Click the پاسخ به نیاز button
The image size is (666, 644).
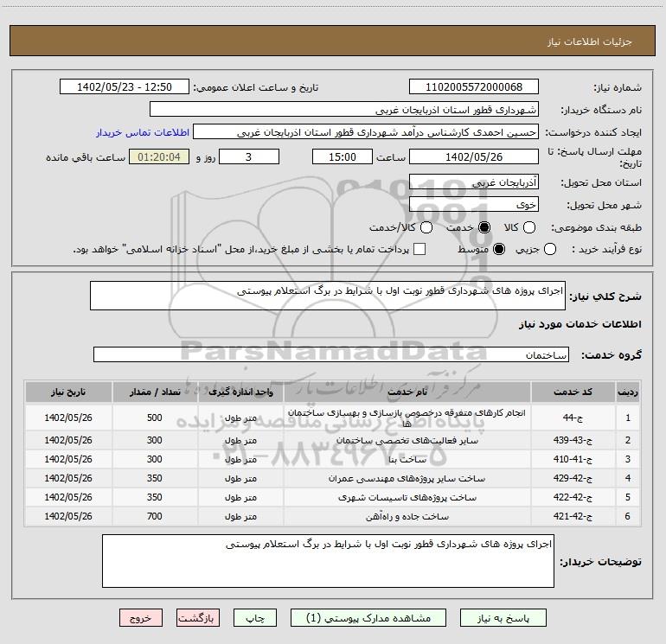(x=503, y=618)
